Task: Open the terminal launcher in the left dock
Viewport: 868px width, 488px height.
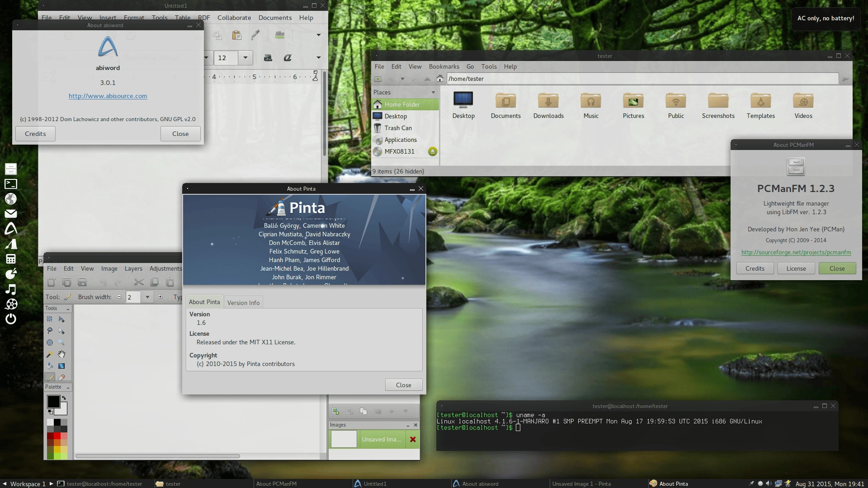Action: (x=11, y=184)
